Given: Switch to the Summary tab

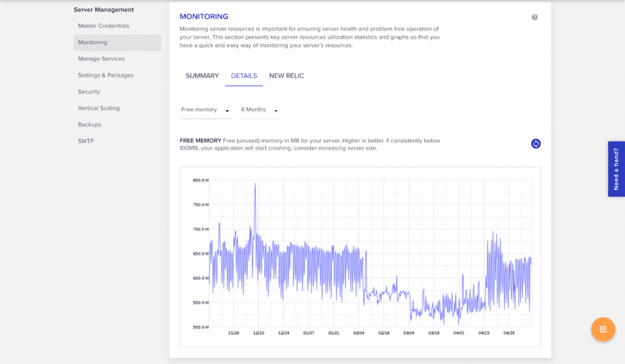Looking at the screenshot, I should point(202,76).
